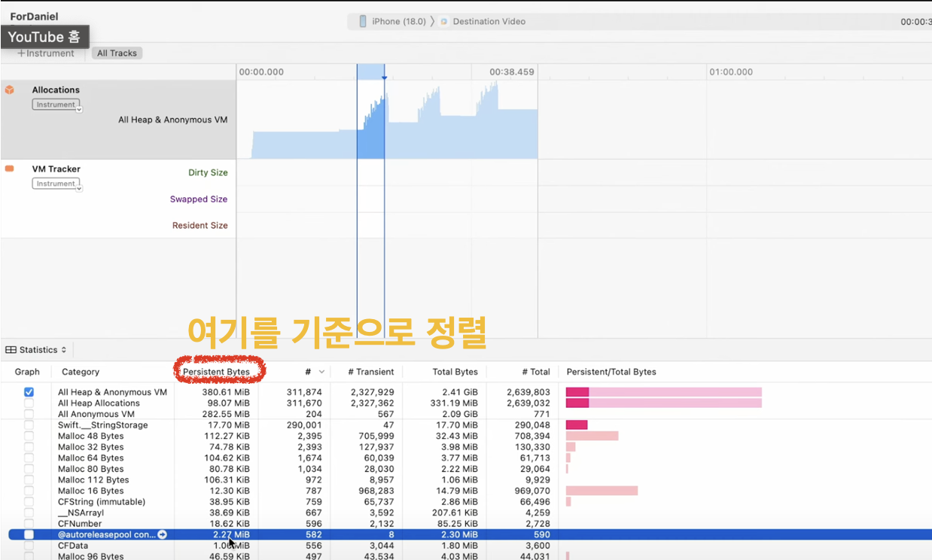Check the All Heap Allocations graph checkbox
The height and width of the screenshot is (560, 932).
pyautogui.click(x=29, y=403)
